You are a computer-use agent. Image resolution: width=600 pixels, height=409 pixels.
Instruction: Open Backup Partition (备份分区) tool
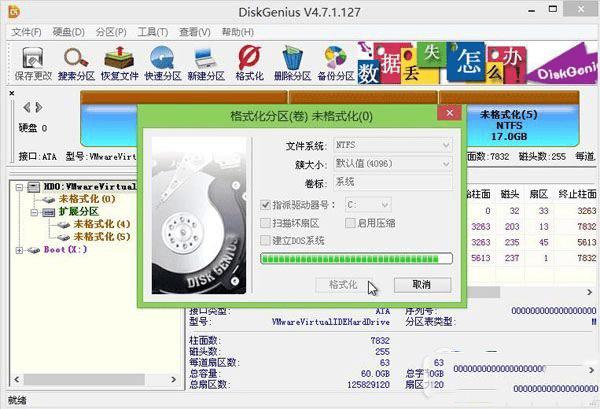pyautogui.click(x=336, y=64)
